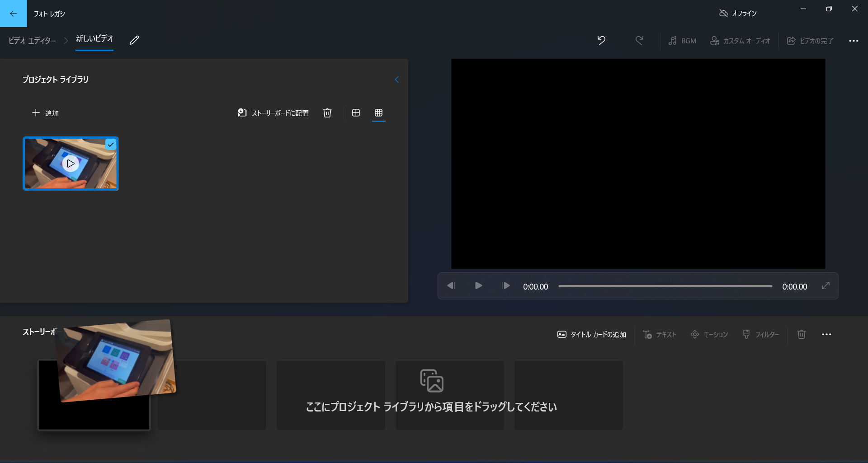The height and width of the screenshot is (463, 868).
Task: Step forward one frame in preview
Action: (506, 285)
